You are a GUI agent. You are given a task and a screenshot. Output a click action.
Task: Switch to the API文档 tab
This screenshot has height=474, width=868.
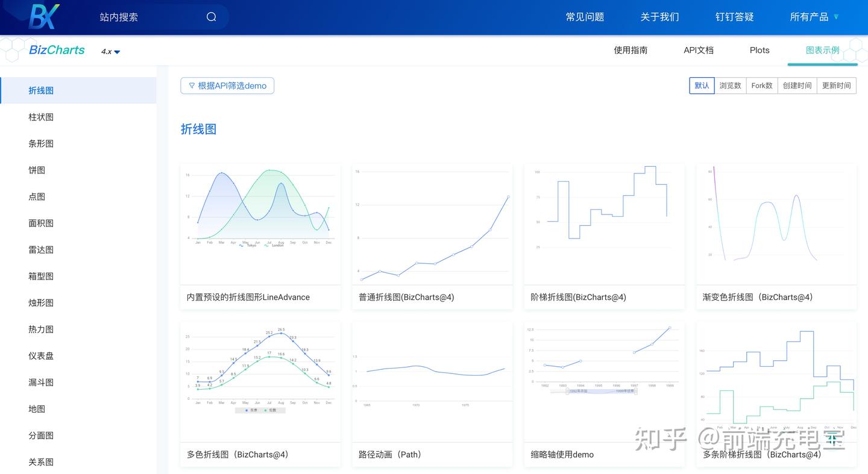click(x=698, y=50)
